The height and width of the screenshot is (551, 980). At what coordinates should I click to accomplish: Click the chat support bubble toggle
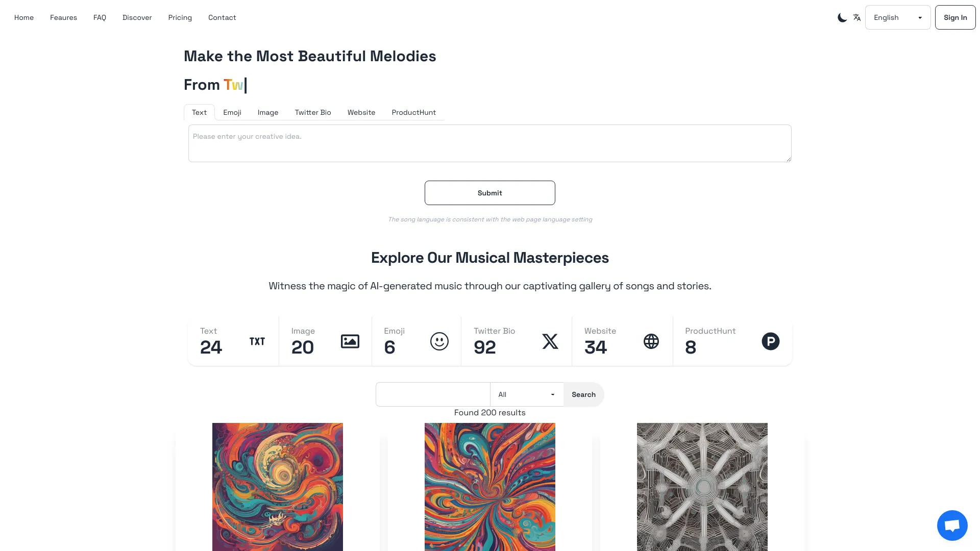[x=952, y=525]
